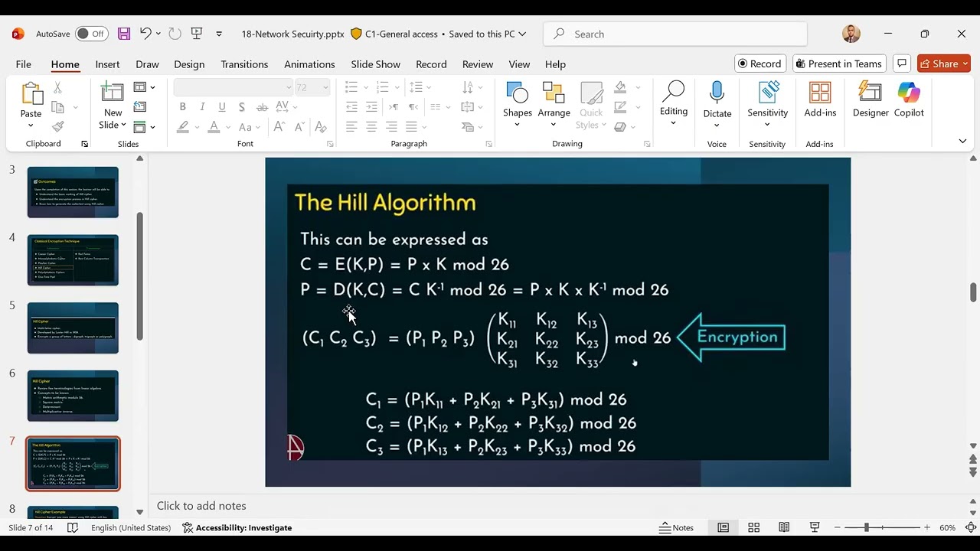Click the Slide Show status bar icon
This screenshot has height=551, width=980.
point(815,527)
